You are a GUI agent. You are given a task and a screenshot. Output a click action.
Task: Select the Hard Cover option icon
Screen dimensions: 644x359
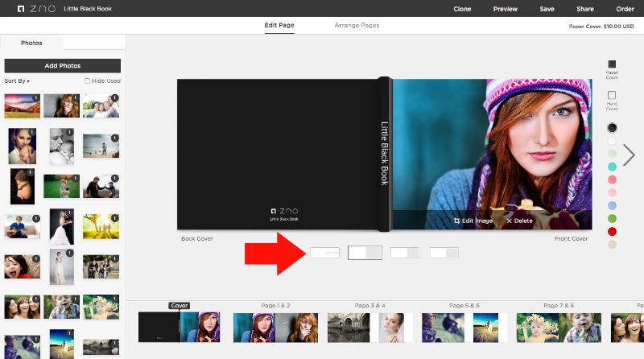click(612, 95)
